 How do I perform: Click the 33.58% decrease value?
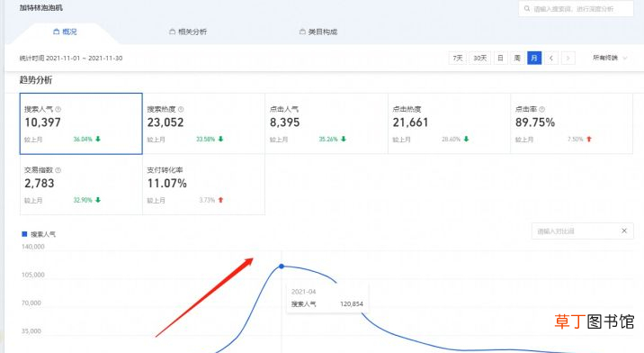(x=205, y=140)
